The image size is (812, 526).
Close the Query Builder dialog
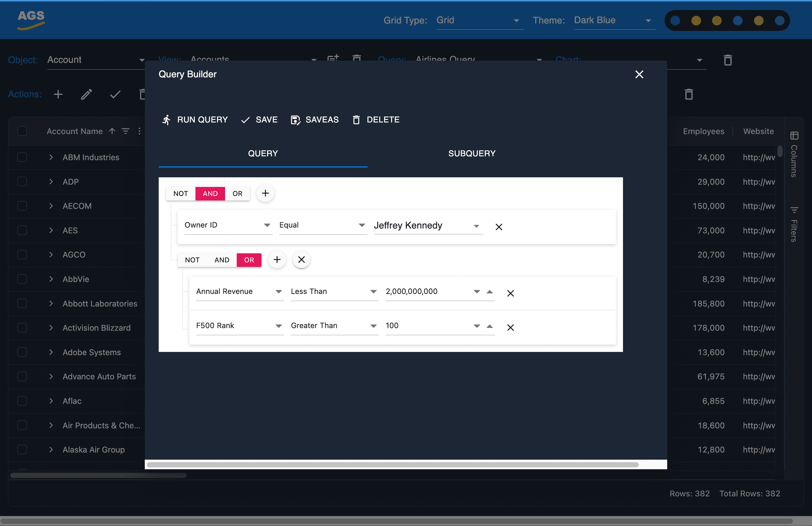point(639,74)
